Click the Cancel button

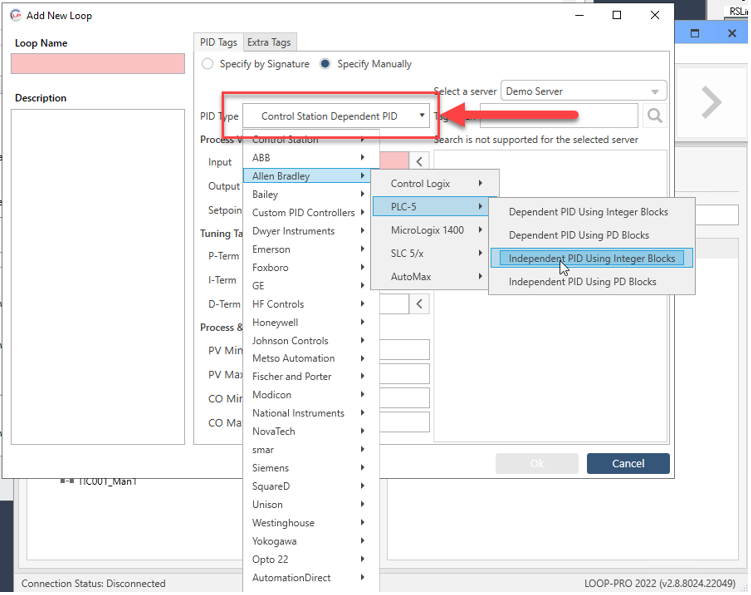click(x=627, y=463)
